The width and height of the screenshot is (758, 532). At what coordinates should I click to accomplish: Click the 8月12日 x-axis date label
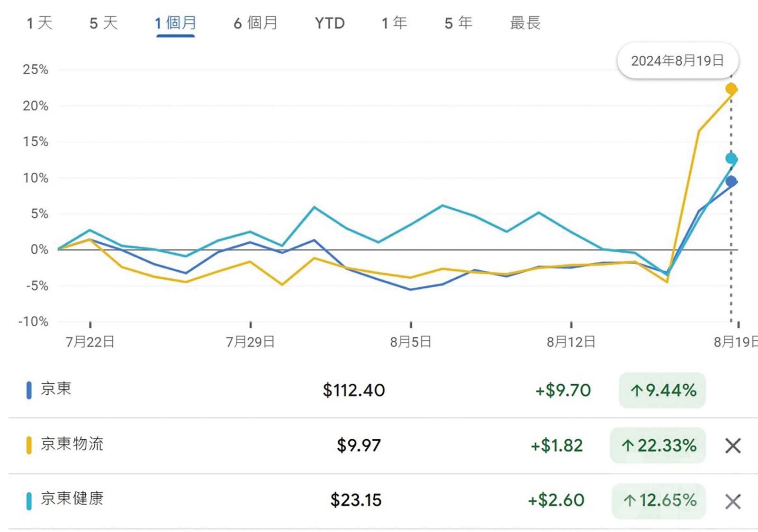coord(571,342)
